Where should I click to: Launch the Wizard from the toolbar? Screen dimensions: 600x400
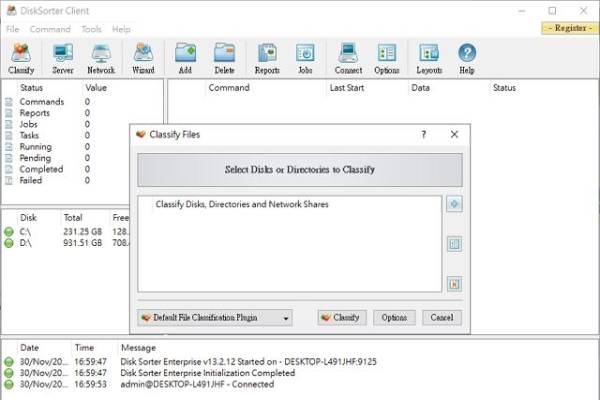point(143,58)
